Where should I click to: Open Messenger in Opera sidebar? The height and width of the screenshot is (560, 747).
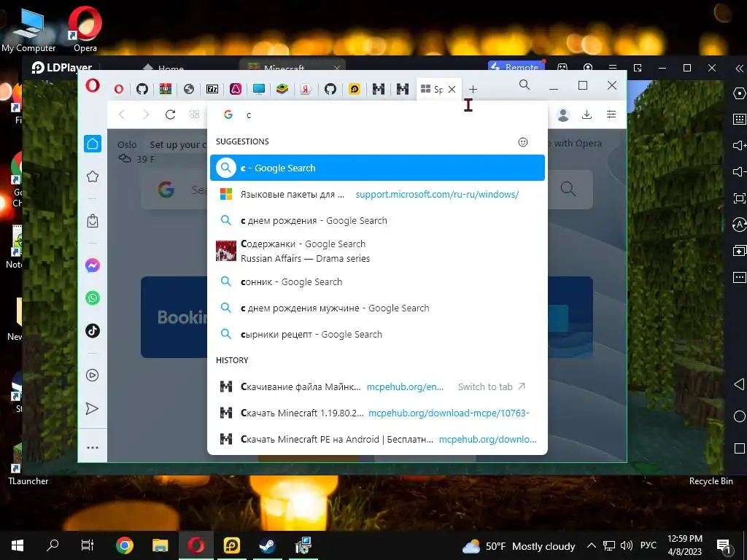[93, 265]
